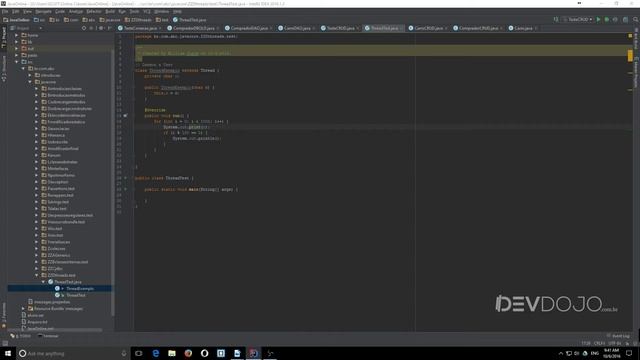Expand the home folder in tree
The width and height of the screenshot is (640, 360).
coord(17,35)
